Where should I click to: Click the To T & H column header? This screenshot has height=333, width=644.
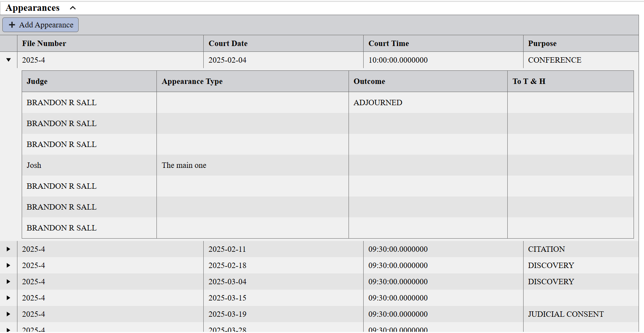[529, 81]
